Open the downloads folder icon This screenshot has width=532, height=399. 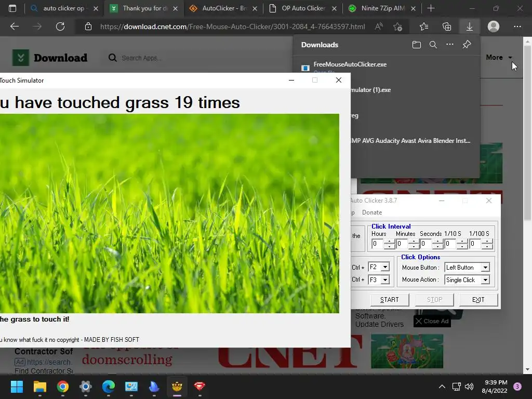tap(417, 45)
